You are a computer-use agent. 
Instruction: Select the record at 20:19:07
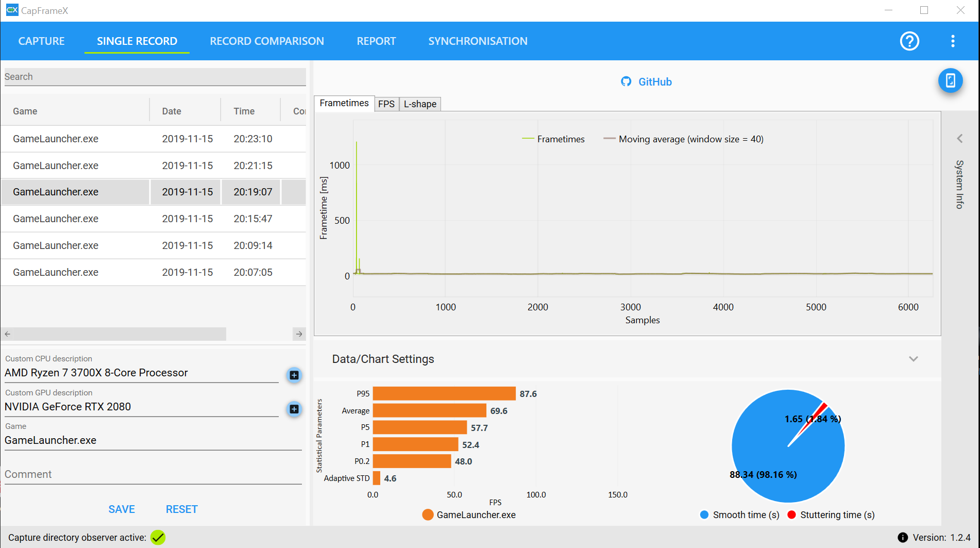154,192
